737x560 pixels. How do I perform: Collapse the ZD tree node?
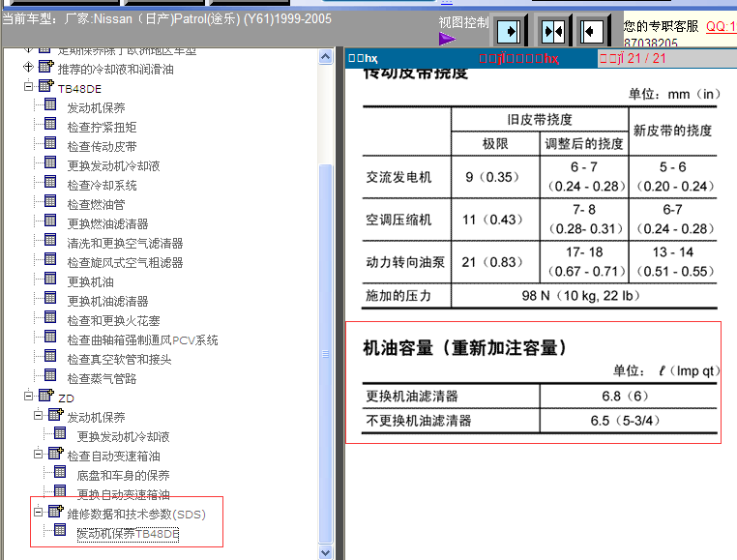point(29,396)
